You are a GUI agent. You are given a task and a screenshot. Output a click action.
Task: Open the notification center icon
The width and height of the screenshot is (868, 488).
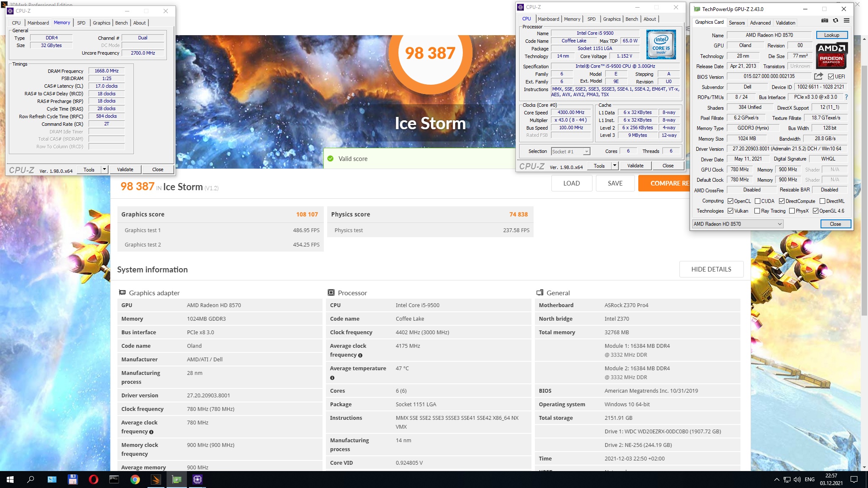pyautogui.click(x=854, y=480)
